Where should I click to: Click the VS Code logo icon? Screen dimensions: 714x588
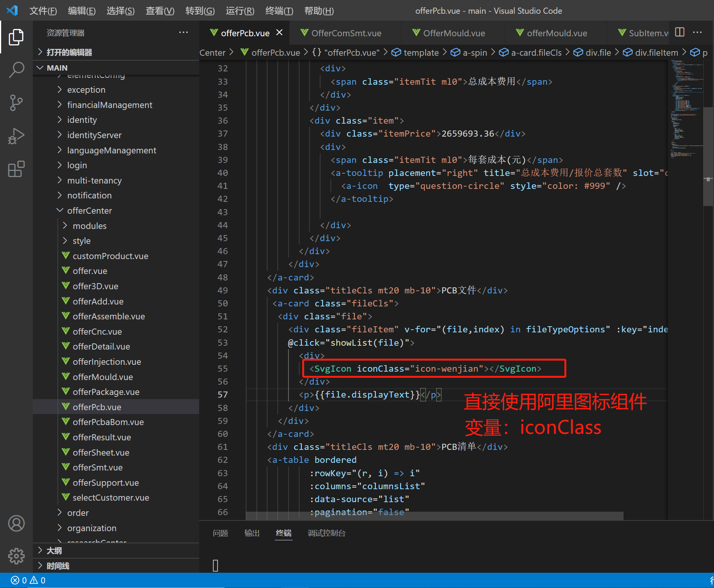pyautogui.click(x=12, y=10)
